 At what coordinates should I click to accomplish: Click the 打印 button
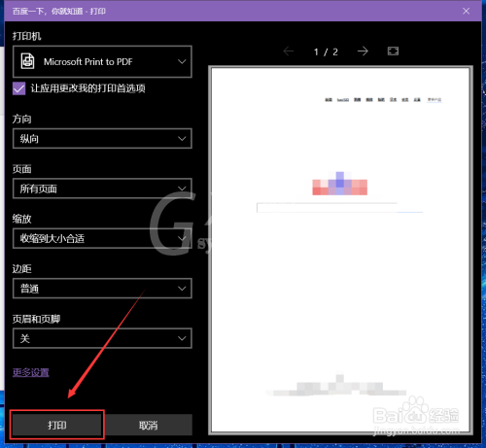[x=57, y=425]
